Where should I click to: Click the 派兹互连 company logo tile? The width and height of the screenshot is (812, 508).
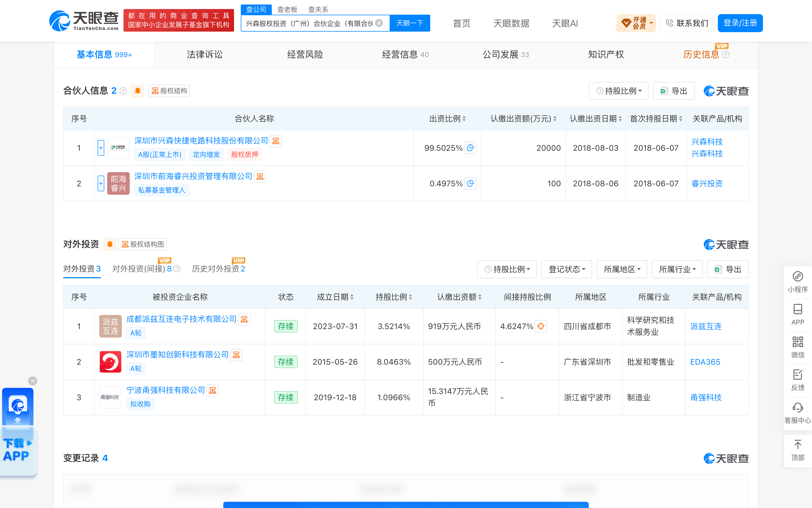point(111,326)
